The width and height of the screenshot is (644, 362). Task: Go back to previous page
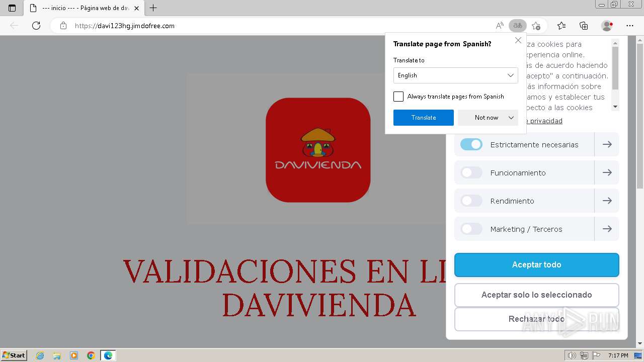coord(14,26)
